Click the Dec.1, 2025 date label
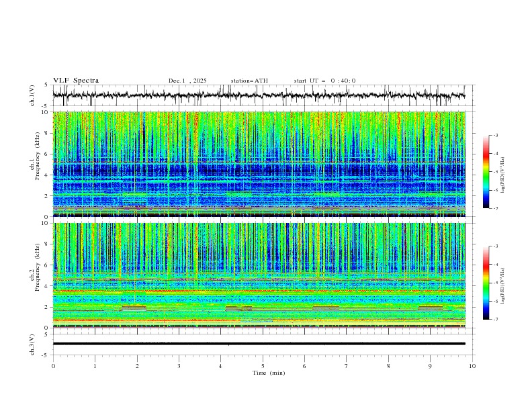 click(x=187, y=81)
